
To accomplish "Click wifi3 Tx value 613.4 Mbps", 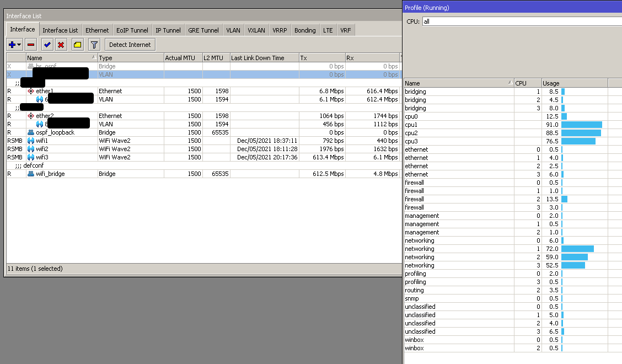I will pyautogui.click(x=328, y=157).
